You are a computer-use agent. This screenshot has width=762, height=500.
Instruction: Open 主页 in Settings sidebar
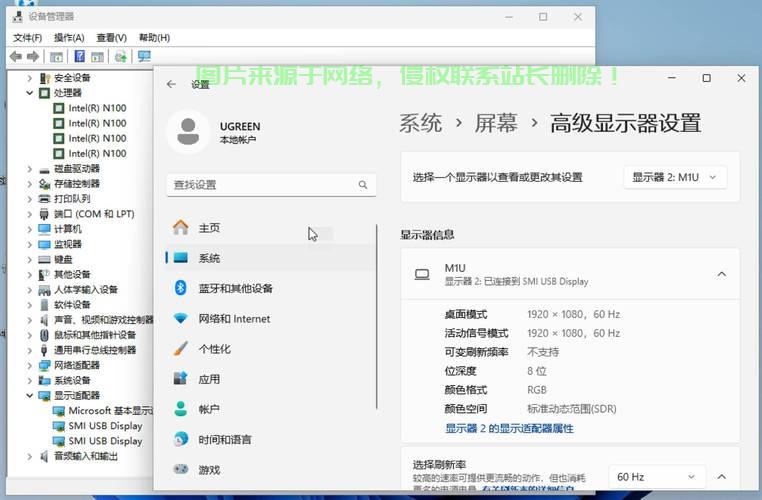tap(270, 228)
